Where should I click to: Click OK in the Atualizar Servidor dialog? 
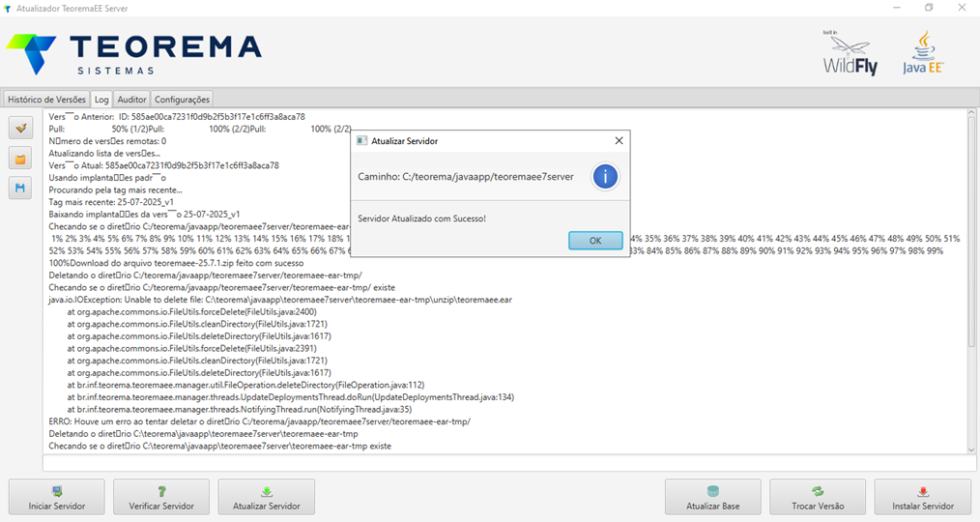[595, 240]
